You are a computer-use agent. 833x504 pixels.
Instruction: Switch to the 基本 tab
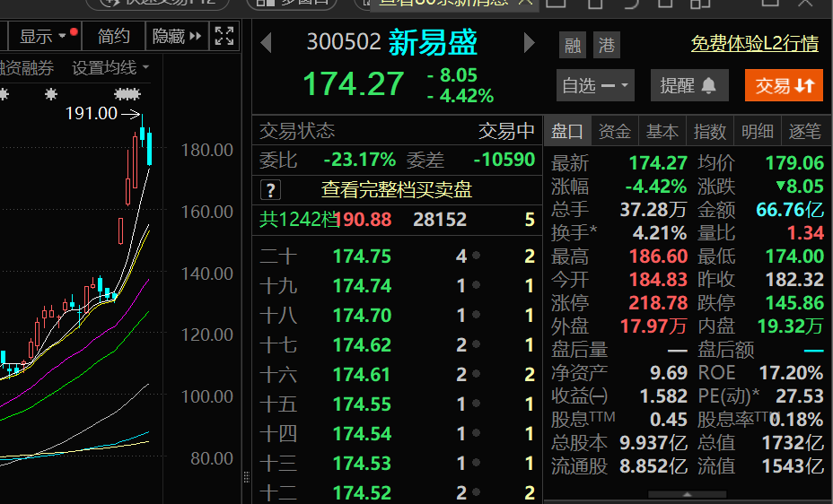click(662, 131)
